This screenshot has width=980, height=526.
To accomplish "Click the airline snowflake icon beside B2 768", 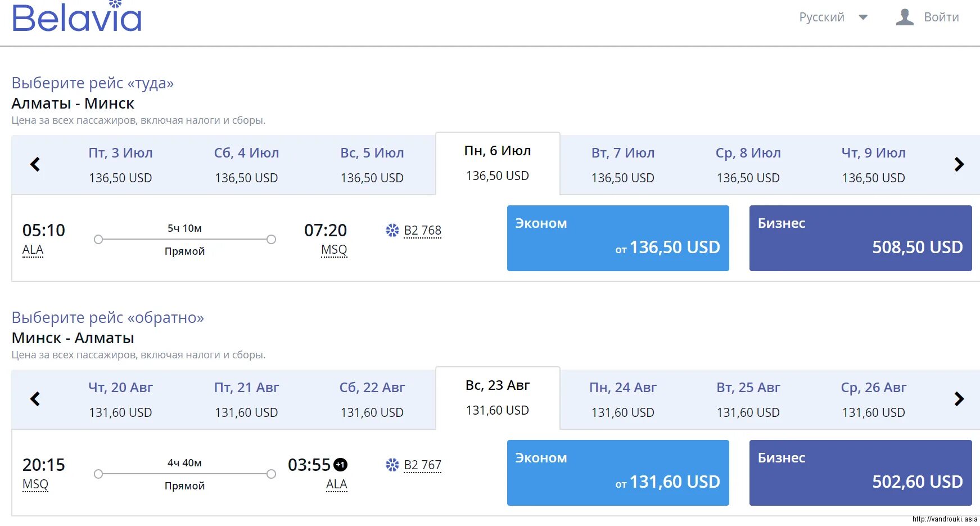I will point(392,230).
